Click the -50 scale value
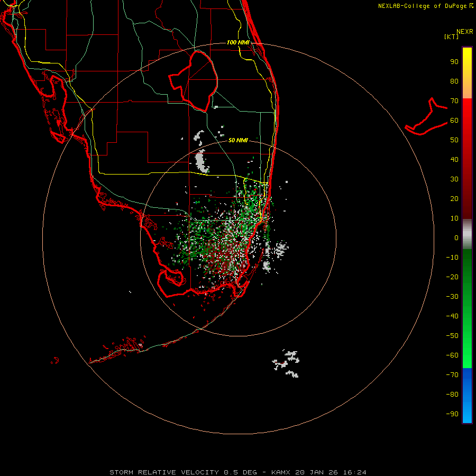The height and width of the screenshot is (476, 476). (x=452, y=336)
